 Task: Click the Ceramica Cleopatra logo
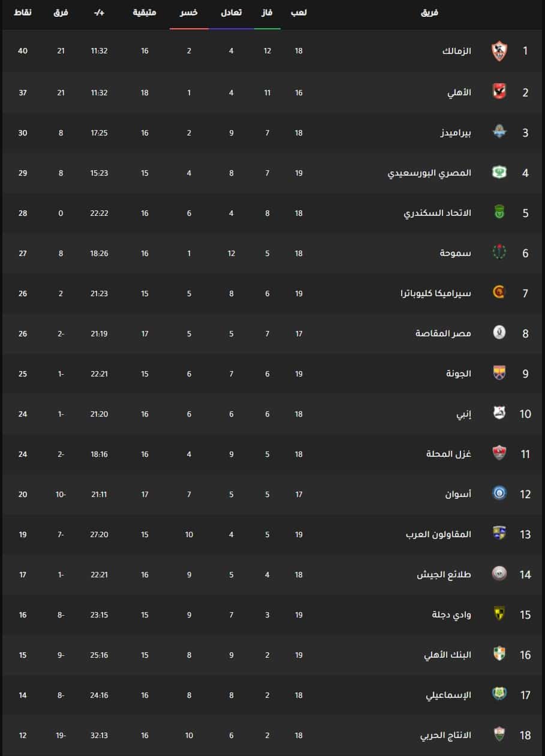coord(499,293)
